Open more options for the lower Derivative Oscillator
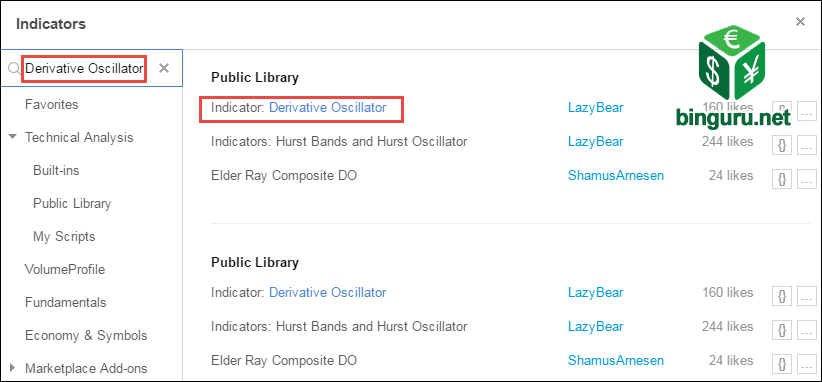This screenshot has height=382, width=822. click(807, 296)
